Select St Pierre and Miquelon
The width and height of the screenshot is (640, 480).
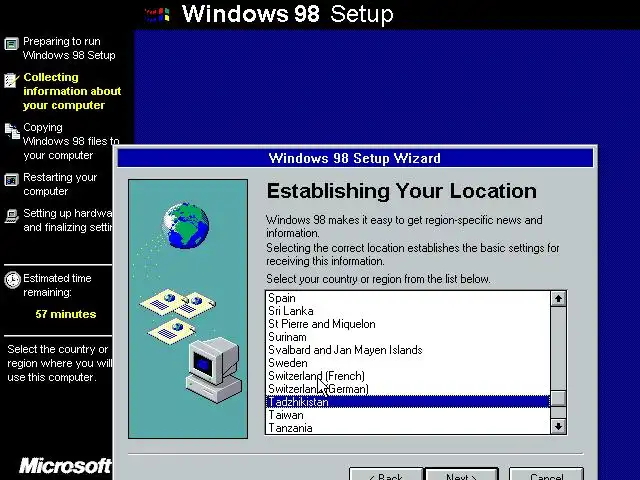coord(407,324)
